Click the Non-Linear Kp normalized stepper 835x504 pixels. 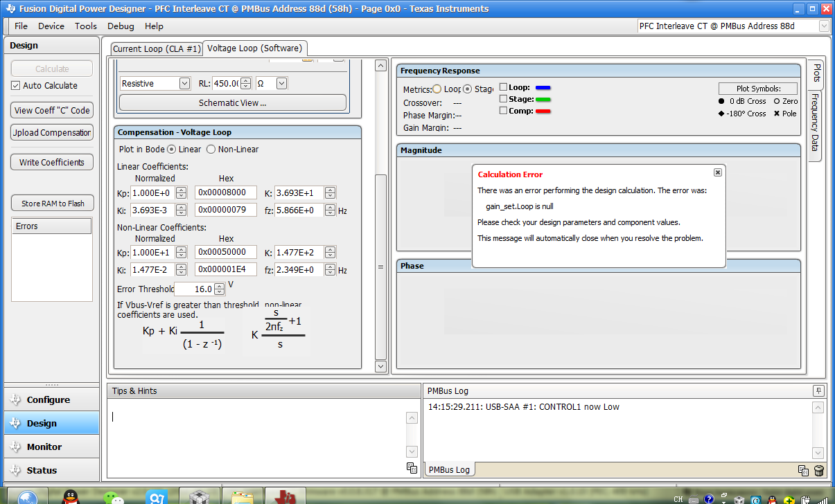tap(181, 253)
